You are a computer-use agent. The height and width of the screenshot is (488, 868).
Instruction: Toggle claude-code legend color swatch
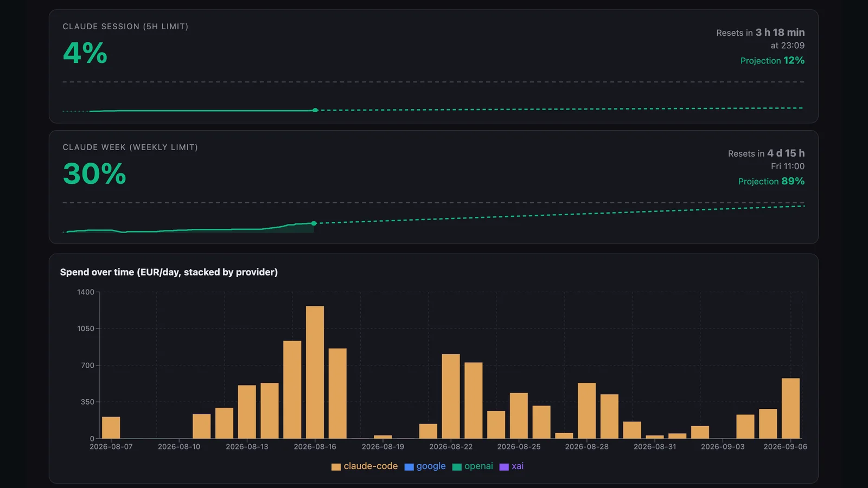pos(336,467)
